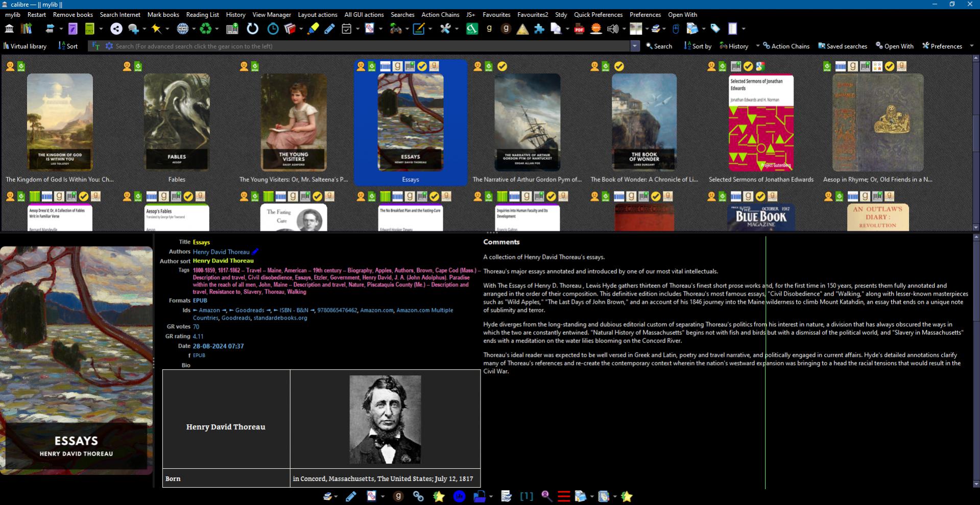
Task: Click the yellow warning triangle icon
Action: [522, 29]
